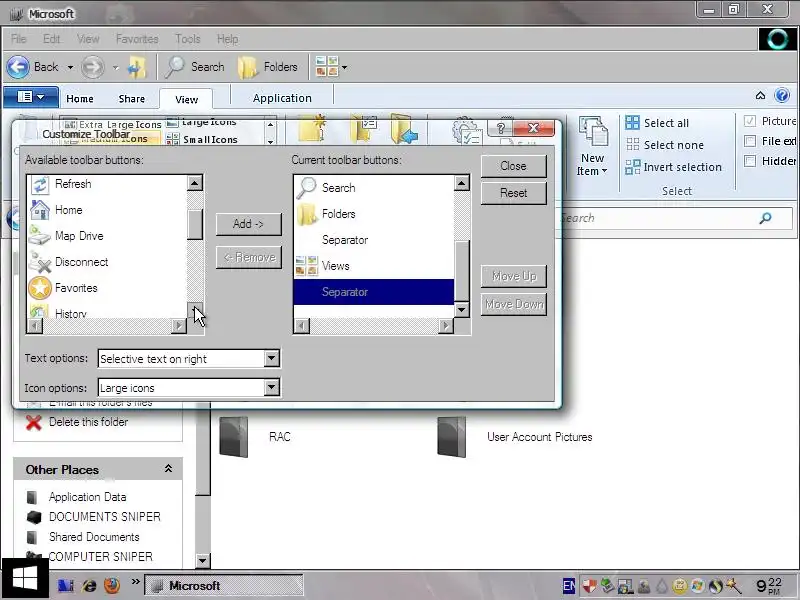Collapse the Other Places panel
This screenshot has height=600, width=800.
[168, 468]
